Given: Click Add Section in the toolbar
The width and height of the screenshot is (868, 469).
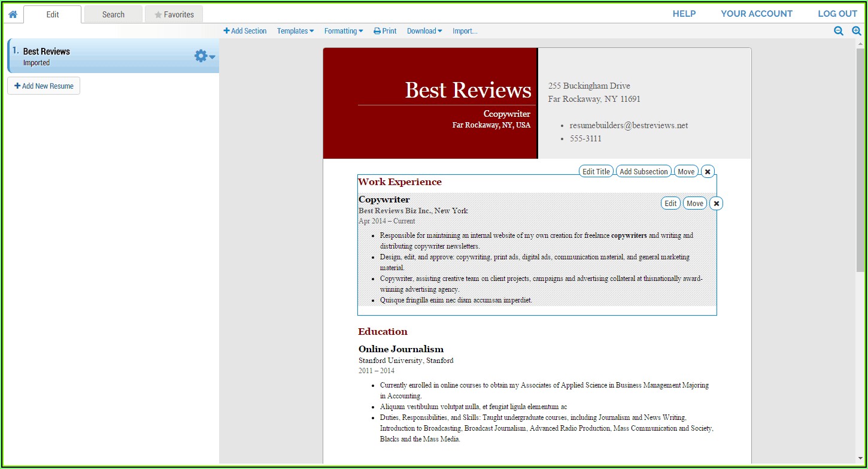Looking at the screenshot, I should [245, 31].
